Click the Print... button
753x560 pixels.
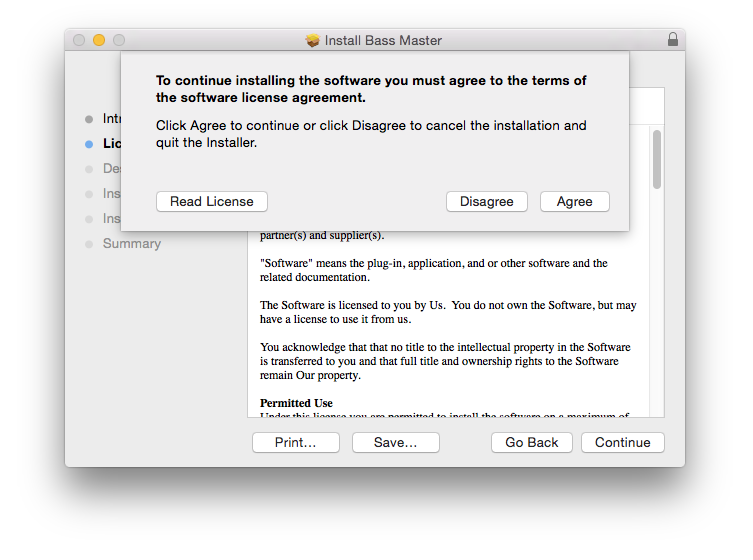coord(296,442)
